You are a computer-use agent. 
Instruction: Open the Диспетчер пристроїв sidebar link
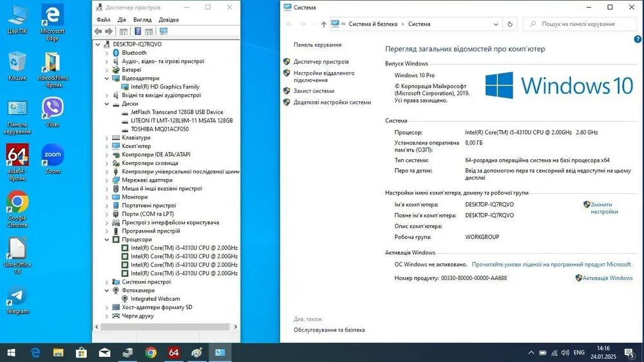coord(321,62)
